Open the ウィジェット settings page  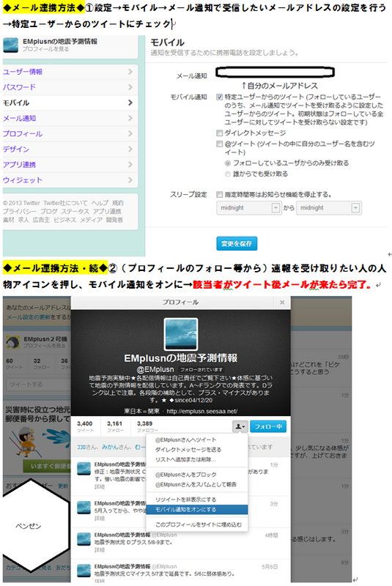70,180
